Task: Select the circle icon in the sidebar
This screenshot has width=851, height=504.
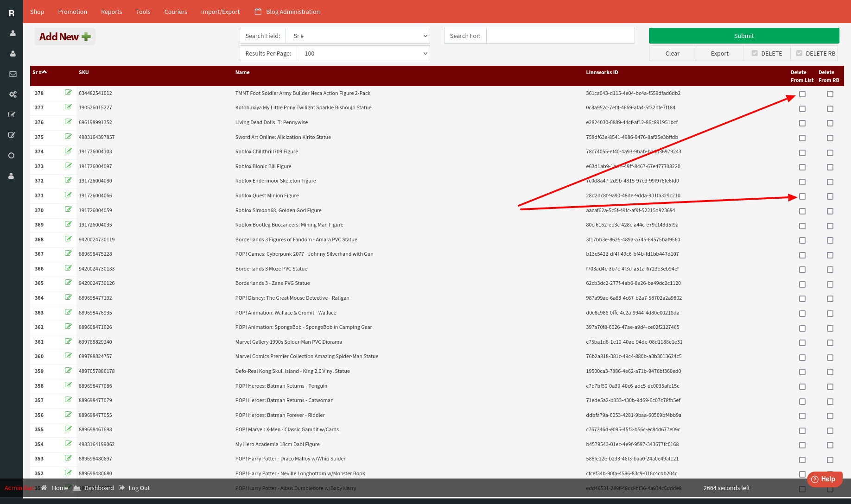Action: click(x=12, y=156)
